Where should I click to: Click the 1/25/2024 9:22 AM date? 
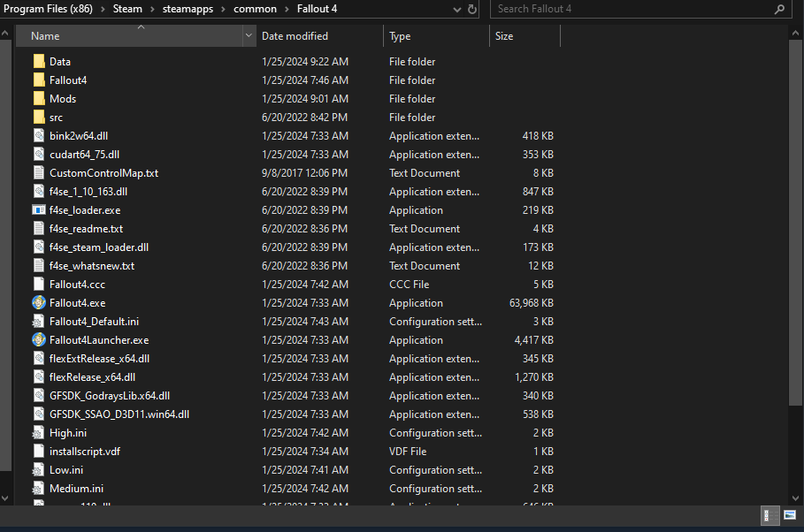305,62
